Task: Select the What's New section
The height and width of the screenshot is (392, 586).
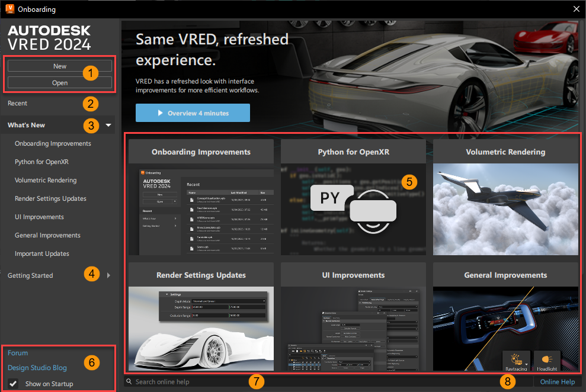Action: point(26,125)
